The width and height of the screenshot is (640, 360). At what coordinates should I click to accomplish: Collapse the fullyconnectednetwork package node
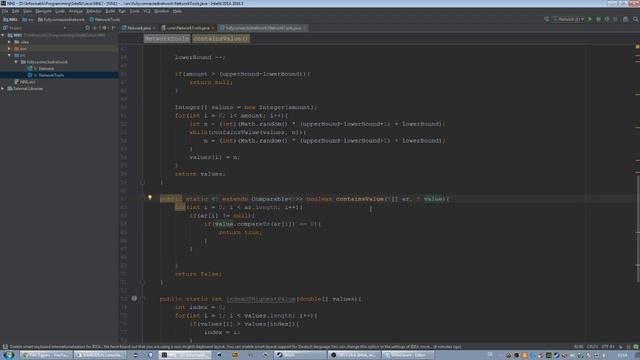pyautogui.click(x=16, y=62)
